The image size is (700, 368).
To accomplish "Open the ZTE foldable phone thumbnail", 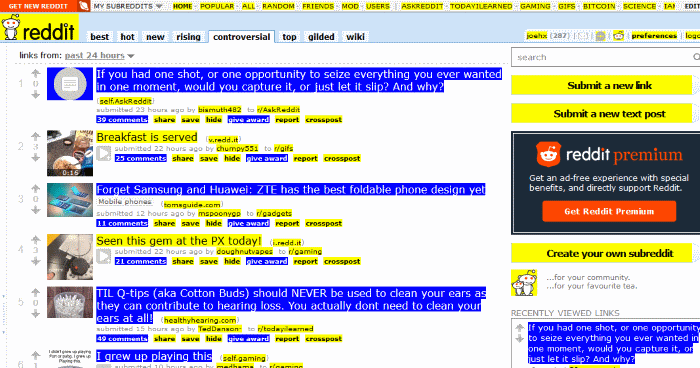I will (x=70, y=200).
